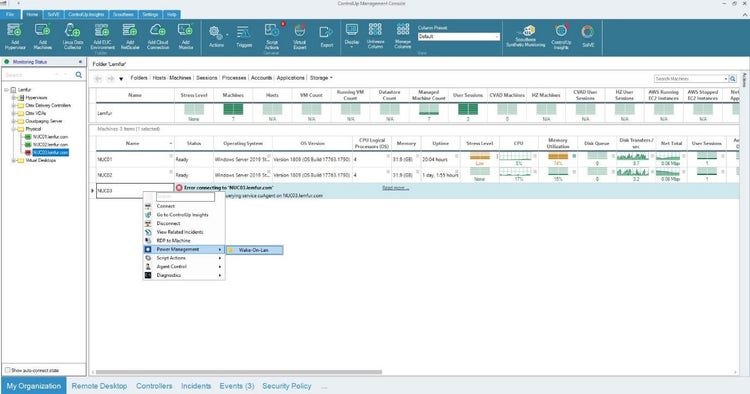The image size is (750, 394).
Task: Click the horizontal scrollbar at the bottom
Action: 238,372
